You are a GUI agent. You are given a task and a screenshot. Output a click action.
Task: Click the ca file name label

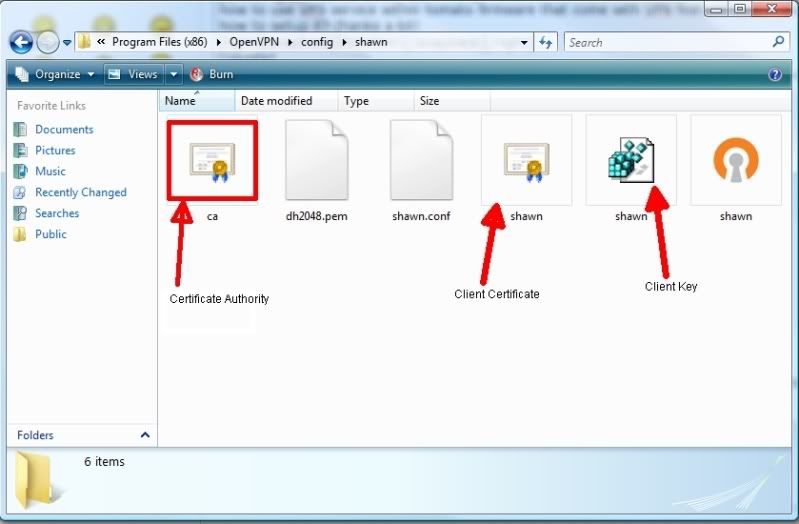coord(212,216)
